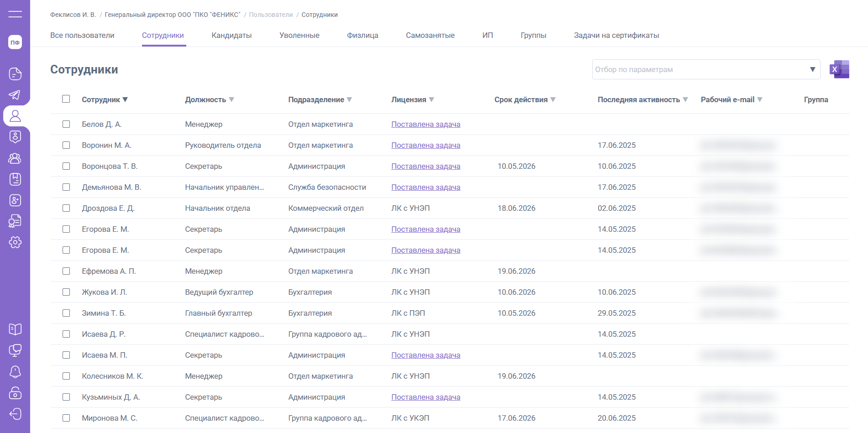Click into the Отбор по параметрам field
The height and width of the screenshot is (433, 868).
[699, 69]
